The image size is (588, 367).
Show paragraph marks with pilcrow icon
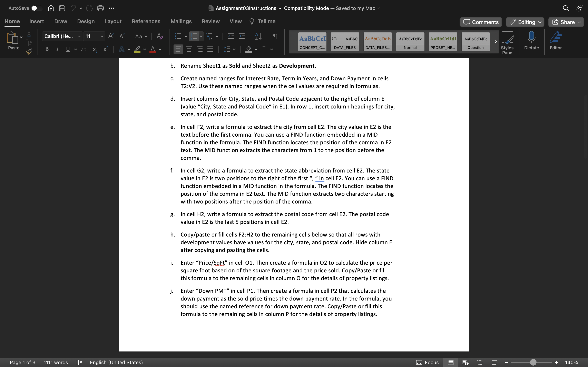click(x=275, y=36)
